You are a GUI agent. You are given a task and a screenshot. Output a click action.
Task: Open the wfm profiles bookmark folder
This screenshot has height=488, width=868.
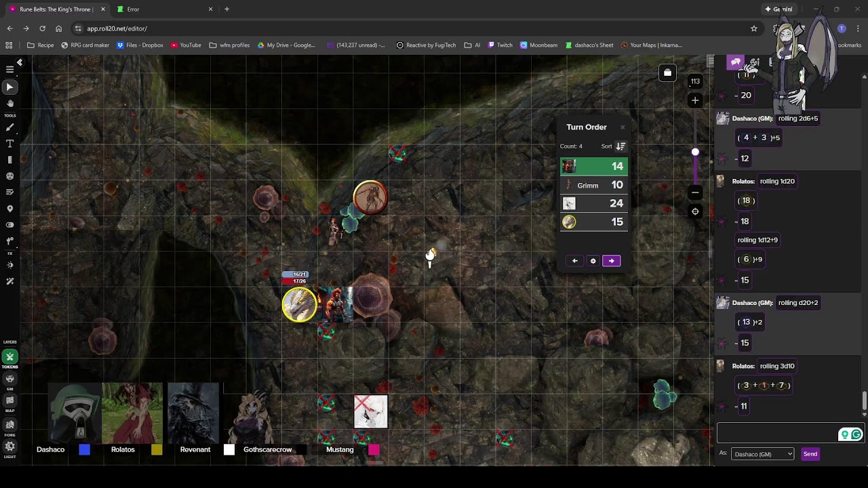coord(229,45)
